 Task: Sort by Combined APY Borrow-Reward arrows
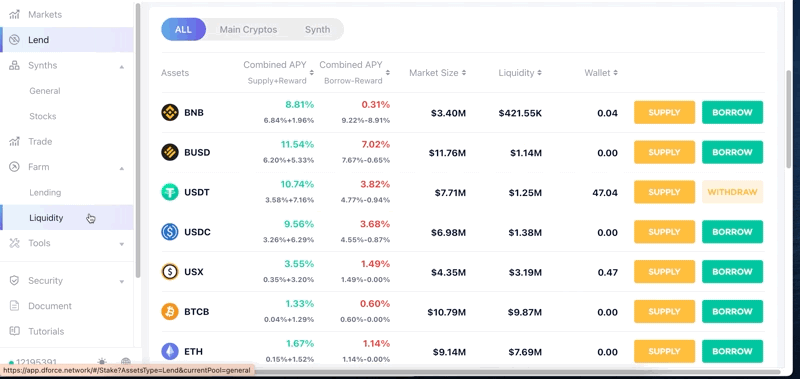(388, 73)
